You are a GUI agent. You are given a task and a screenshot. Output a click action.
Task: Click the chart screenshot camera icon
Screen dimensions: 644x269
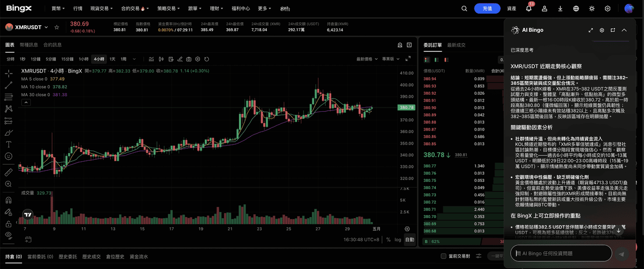(189, 59)
